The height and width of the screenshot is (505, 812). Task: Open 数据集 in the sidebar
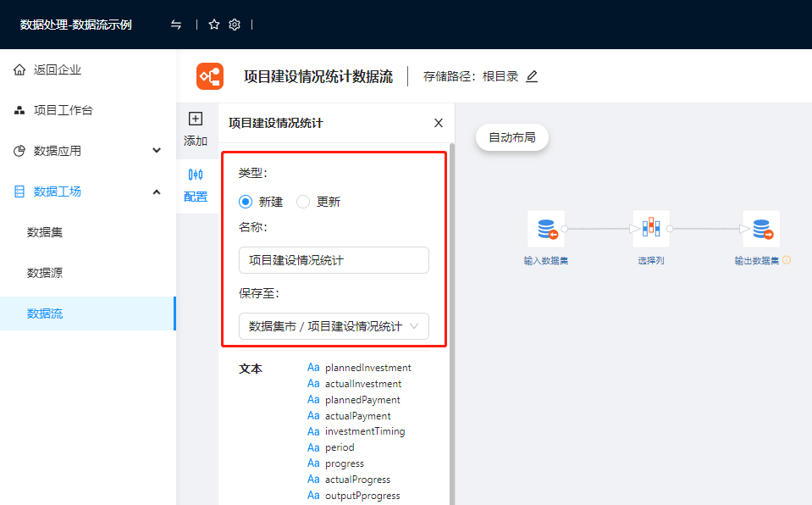(x=45, y=232)
